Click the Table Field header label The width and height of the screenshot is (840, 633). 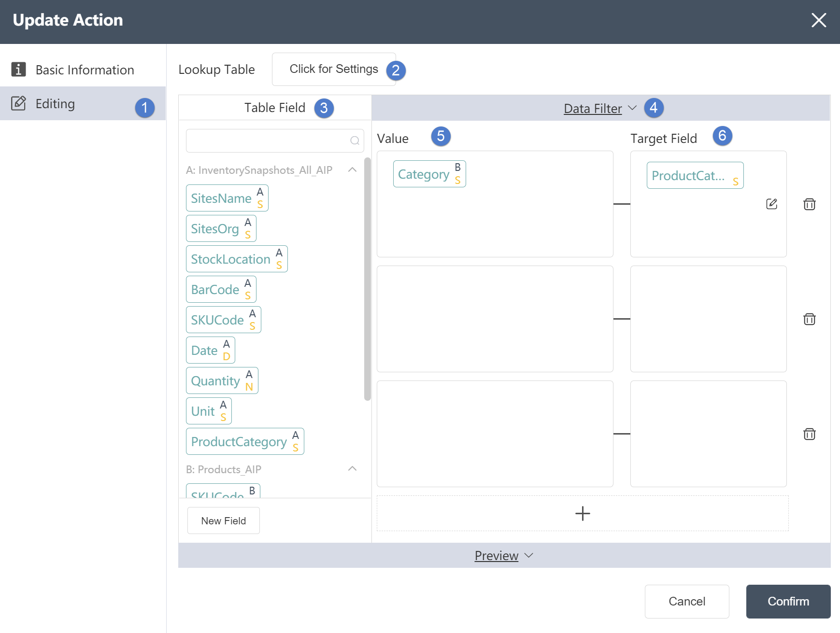pyautogui.click(x=274, y=108)
